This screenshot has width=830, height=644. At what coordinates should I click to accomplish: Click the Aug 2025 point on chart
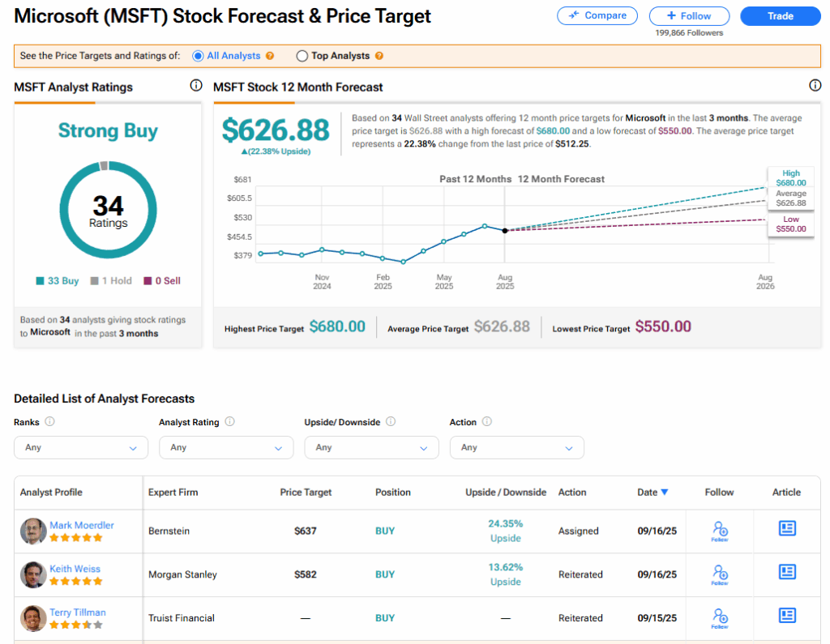(505, 231)
